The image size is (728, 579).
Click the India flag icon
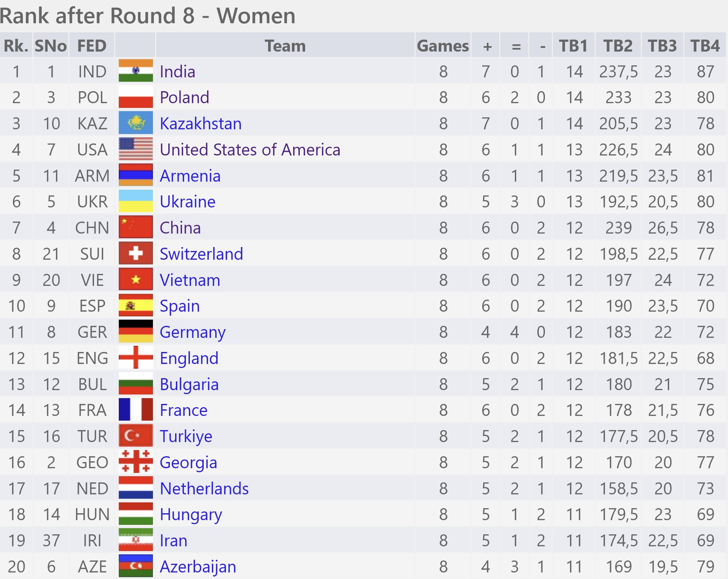point(136,71)
